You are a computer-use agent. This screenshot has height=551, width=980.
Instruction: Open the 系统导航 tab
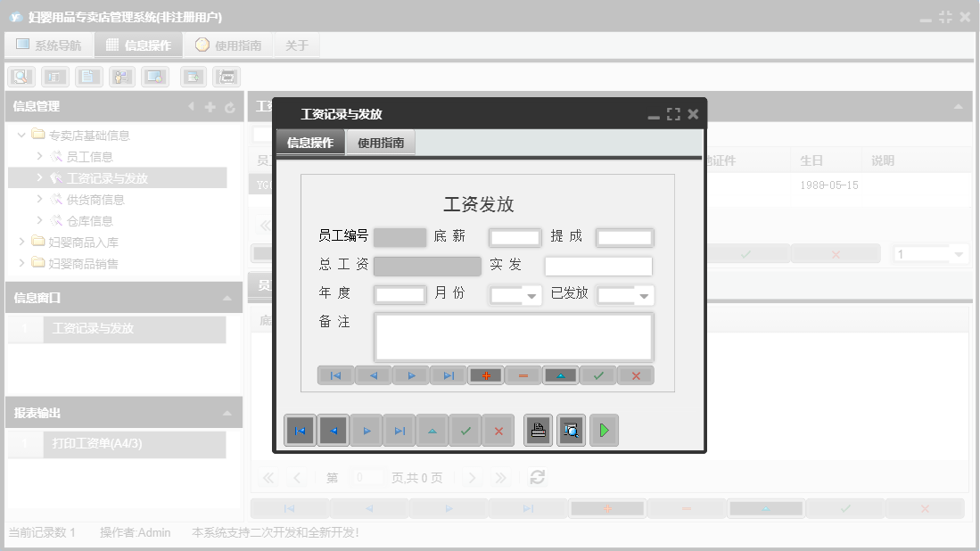(49, 44)
